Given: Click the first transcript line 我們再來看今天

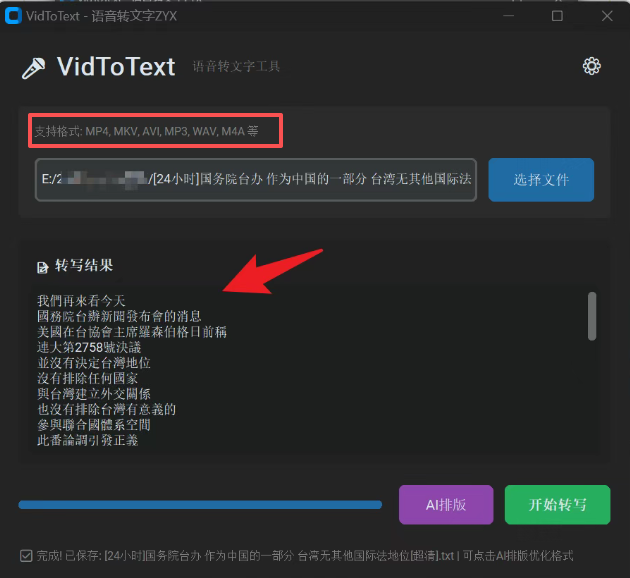Looking at the screenshot, I should click(82, 300).
